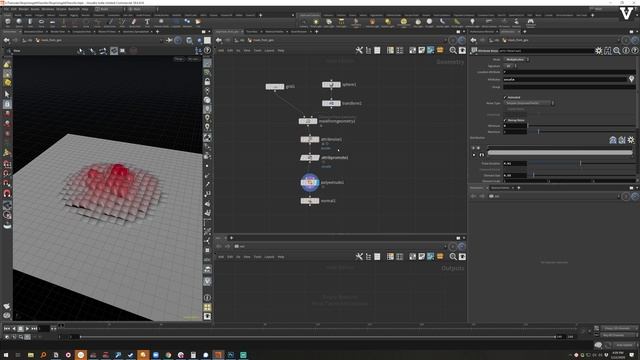Image resolution: width=640 pixels, height=360 pixels.
Task: Jump to the last frame
Action: 35,328
